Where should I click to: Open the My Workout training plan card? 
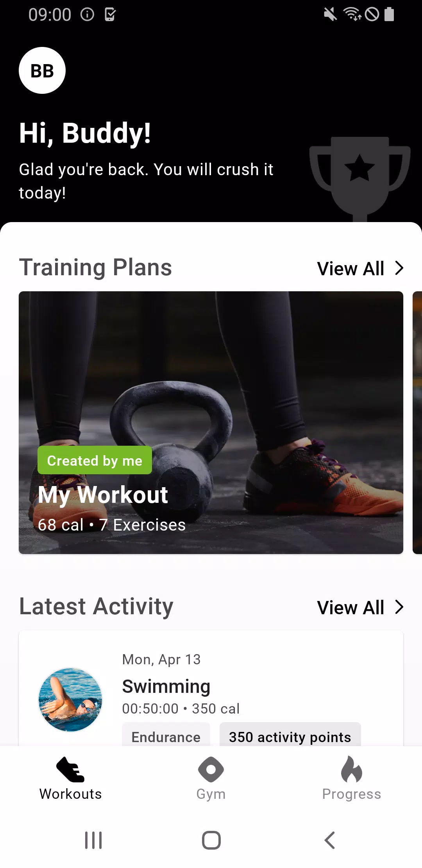[211, 423]
